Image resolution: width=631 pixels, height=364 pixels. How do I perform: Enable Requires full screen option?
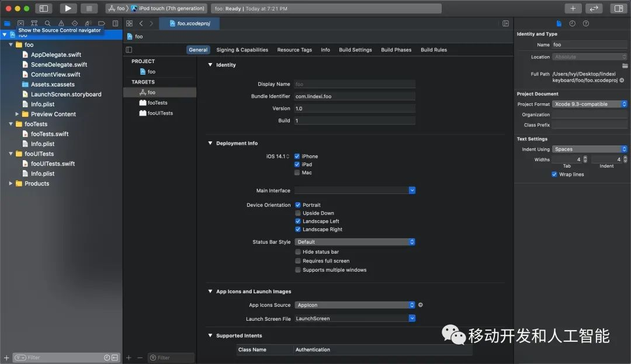tap(298, 261)
